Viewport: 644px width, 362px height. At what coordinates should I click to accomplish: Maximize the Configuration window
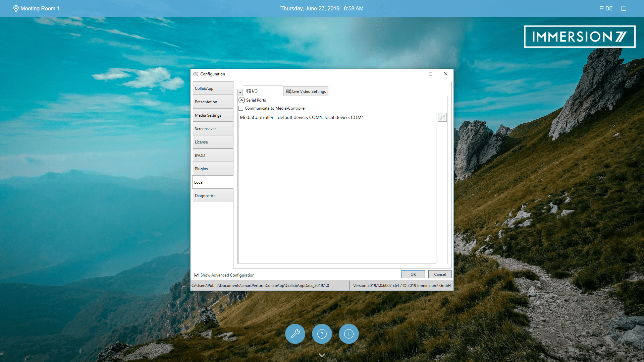point(430,74)
